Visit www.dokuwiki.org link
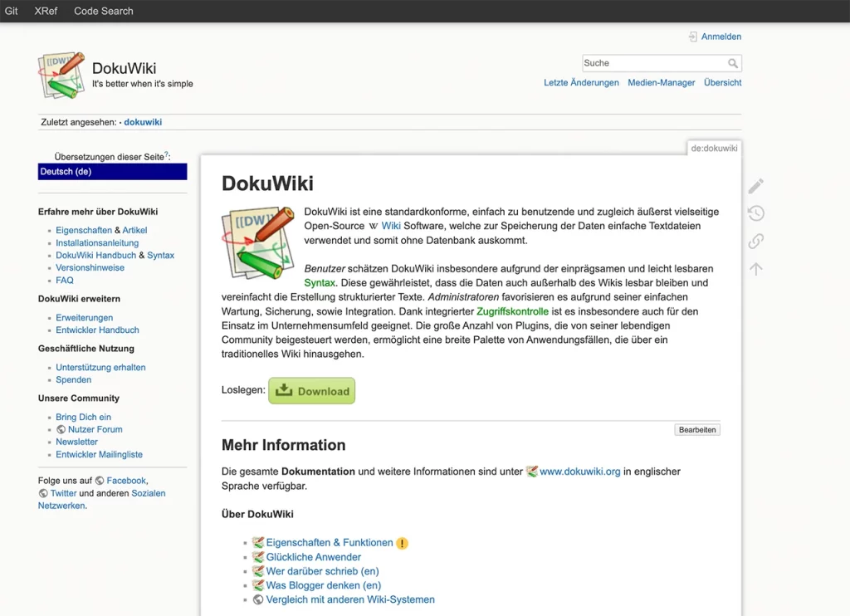The height and width of the screenshot is (616, 850). (x=579, y=472)
